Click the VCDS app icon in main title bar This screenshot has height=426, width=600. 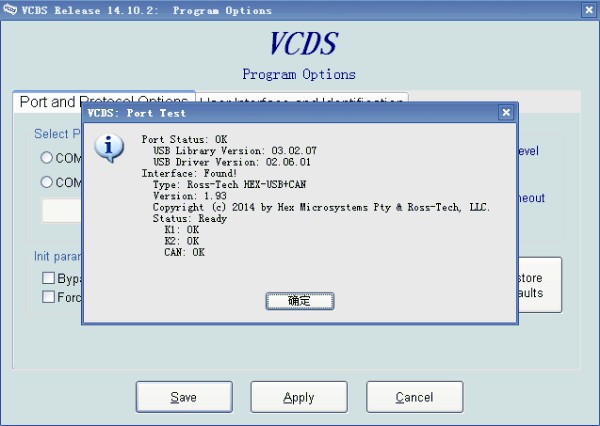point(10,10)
